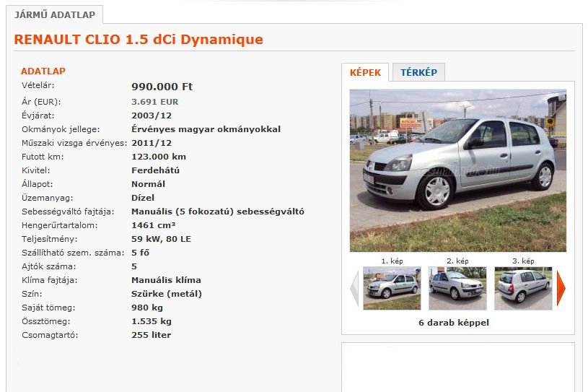The height and width of the screenshot is (392, 588).
Task: Click the ADATLAP section heading
Action: 43,71
